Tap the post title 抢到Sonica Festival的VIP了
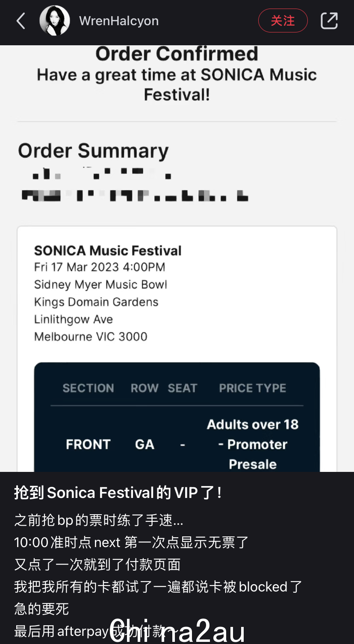Screen dimensions: 354x644 point(118,493)
